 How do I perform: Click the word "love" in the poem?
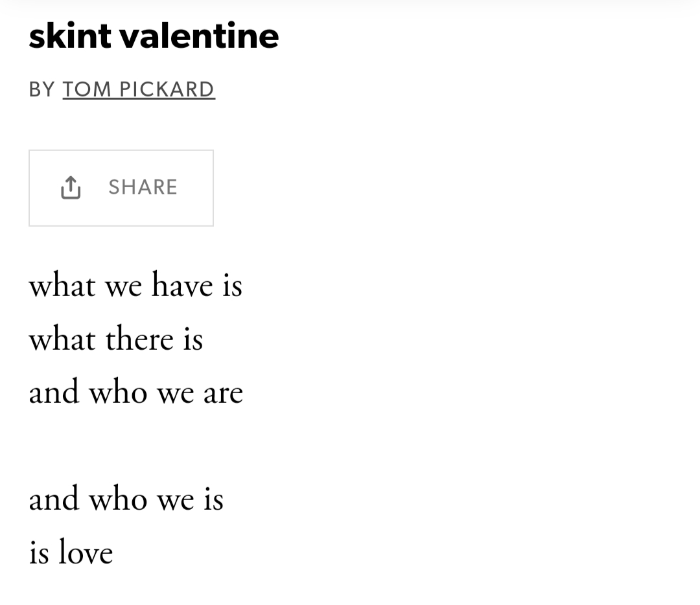click(x=85, y=553)
